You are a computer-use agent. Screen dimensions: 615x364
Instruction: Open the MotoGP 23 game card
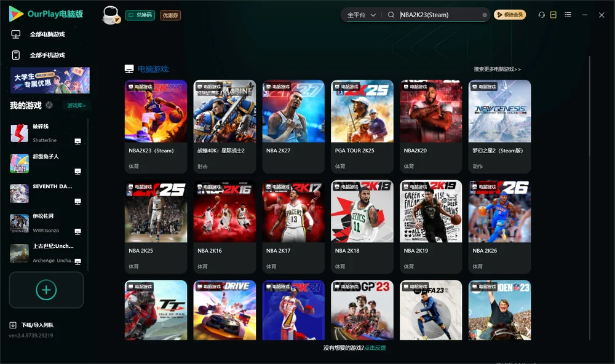click(362, 310)
